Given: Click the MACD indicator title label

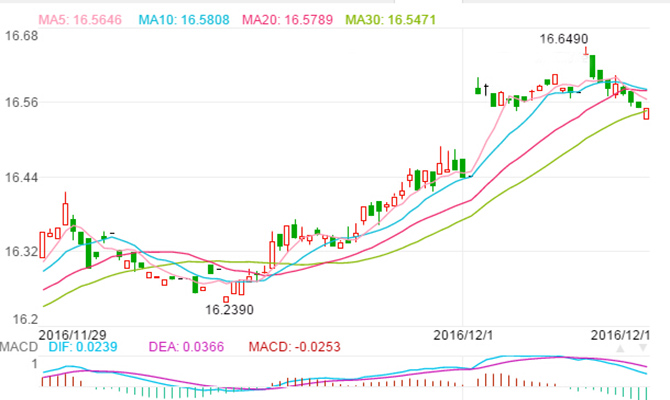Looking at the screenshot, I should click(19, 347).
